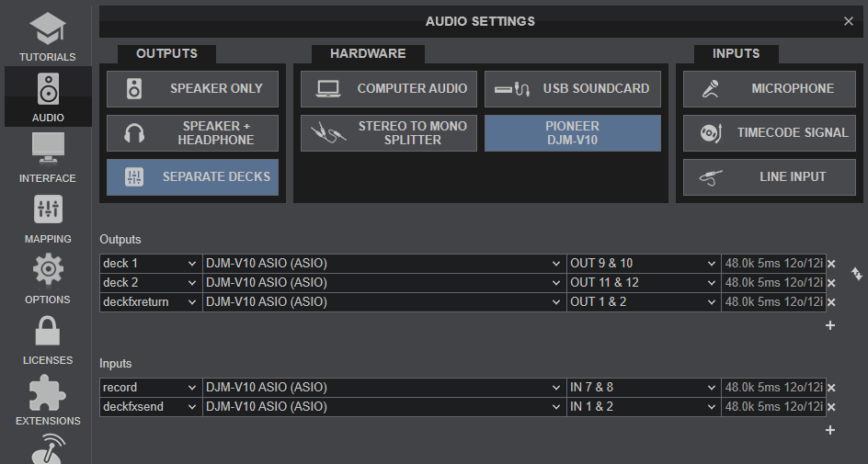
Task: Open the Interface settings monitor icon
Action: point(48,150)
